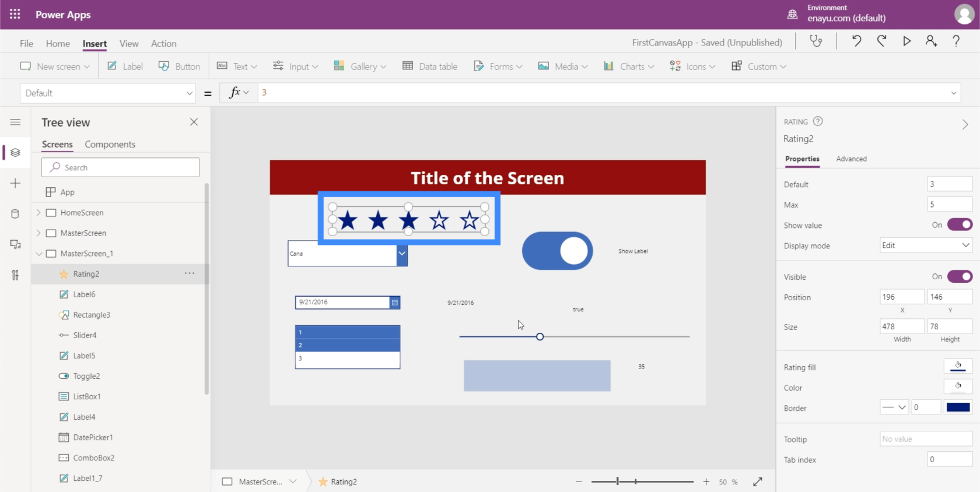
Task: Click the environment icon
Action: click(x=792, y=15)
